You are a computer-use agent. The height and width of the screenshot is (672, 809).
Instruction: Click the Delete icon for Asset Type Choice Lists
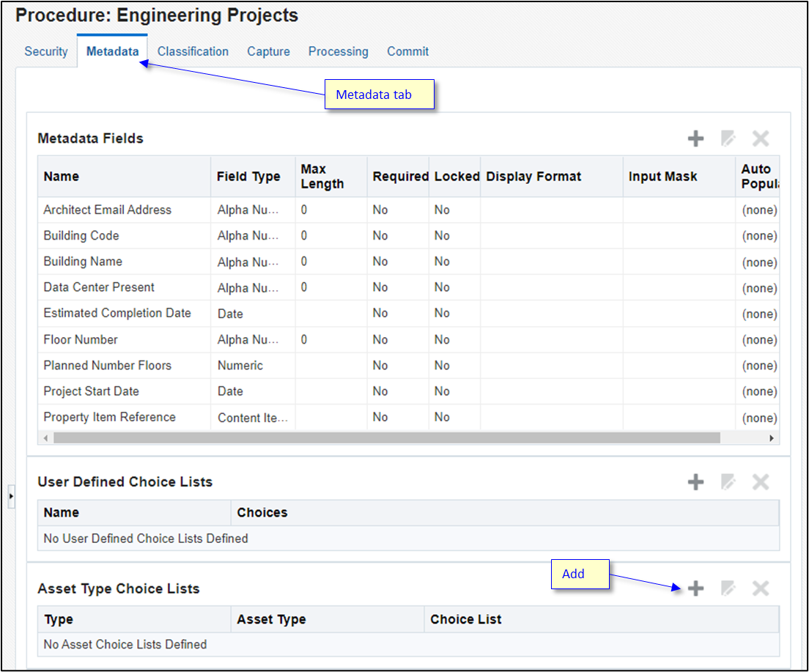[760, 588]
